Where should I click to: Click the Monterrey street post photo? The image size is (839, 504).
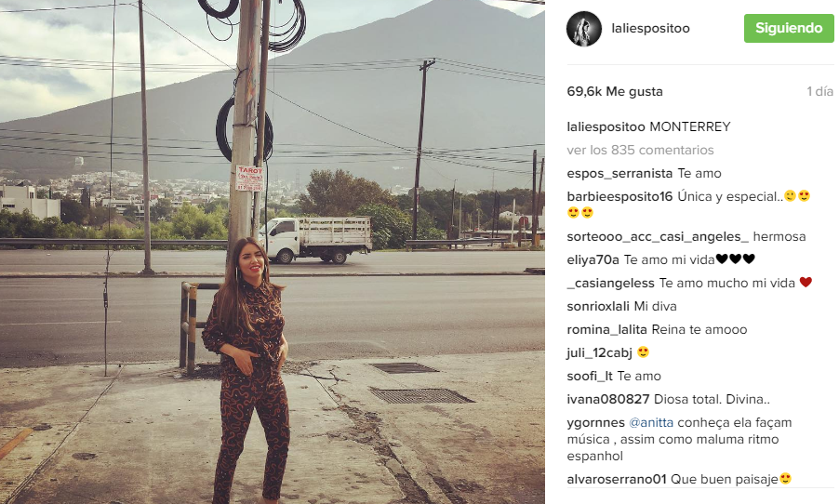tap(273, 252)
